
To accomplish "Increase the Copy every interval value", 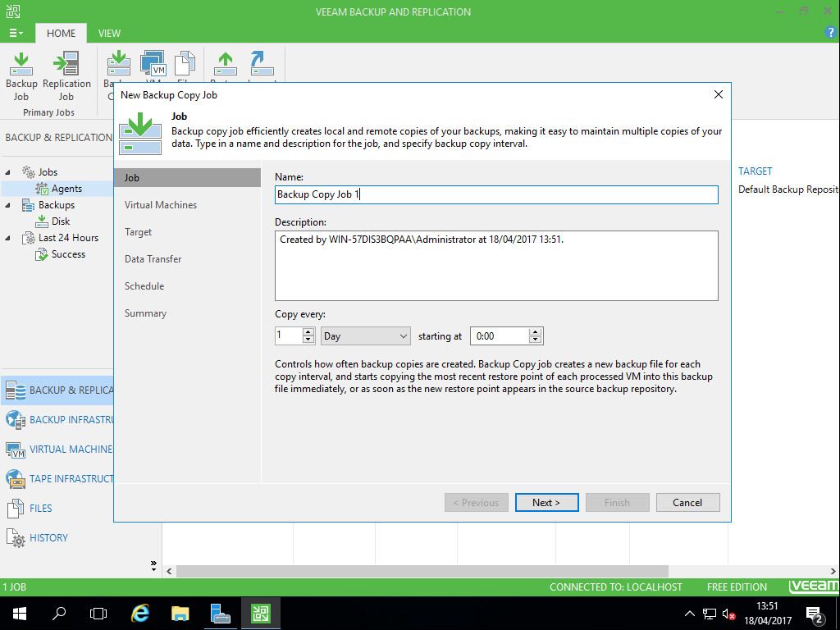I will click(308, 332).
